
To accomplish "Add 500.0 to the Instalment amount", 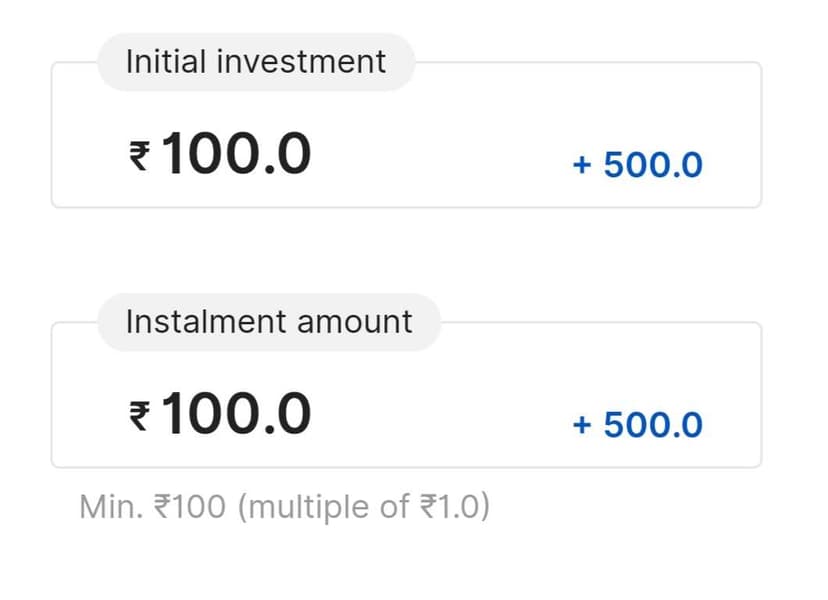I will [637, 425].
